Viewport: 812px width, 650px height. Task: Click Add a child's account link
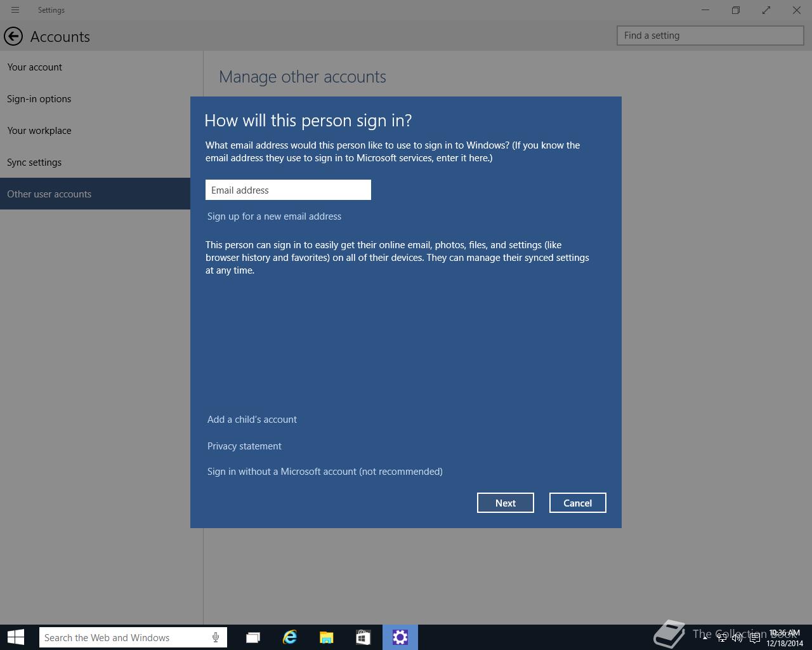point(252,420)
